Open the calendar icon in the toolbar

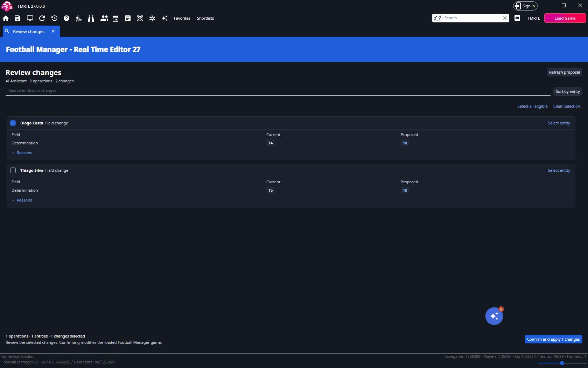pos(115,18)
